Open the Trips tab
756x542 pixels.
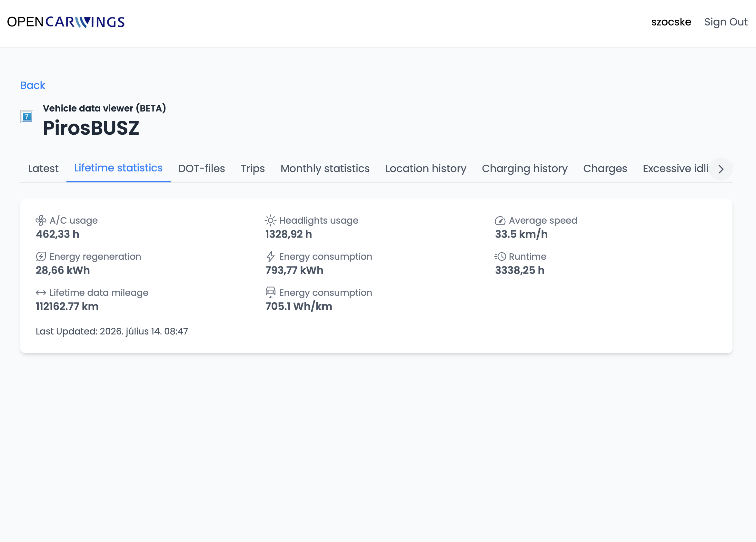point(253,169)
